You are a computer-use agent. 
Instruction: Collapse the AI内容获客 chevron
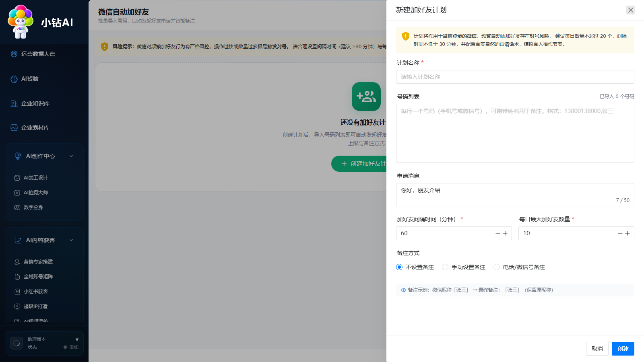pyautogui.click(x=71, y=240)
